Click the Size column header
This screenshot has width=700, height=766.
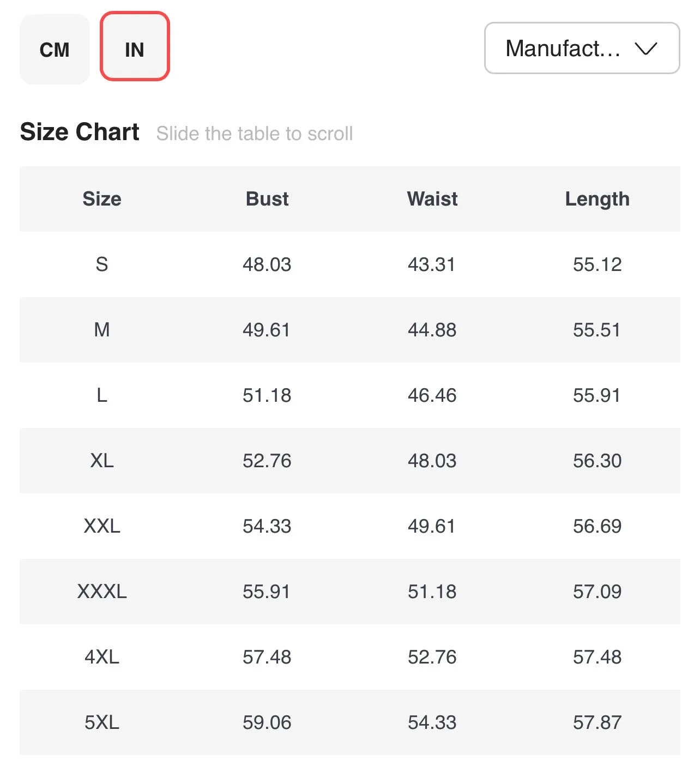(x=102, y=199)
